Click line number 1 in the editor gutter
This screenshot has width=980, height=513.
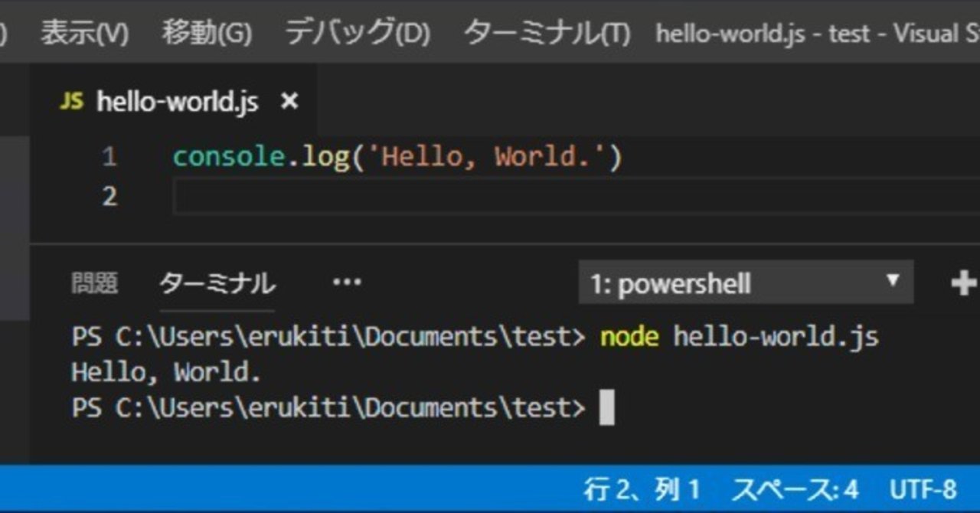(x=109, y=156)
